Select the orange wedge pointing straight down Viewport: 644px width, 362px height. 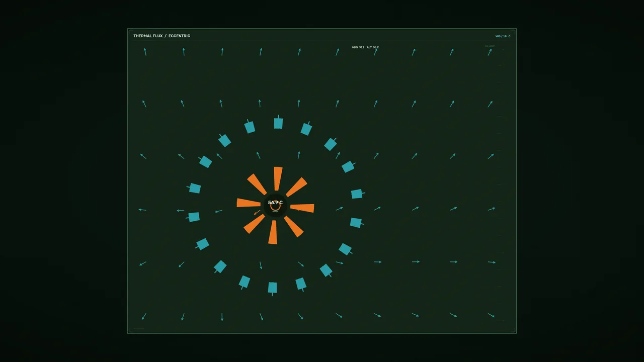[273, 232]
